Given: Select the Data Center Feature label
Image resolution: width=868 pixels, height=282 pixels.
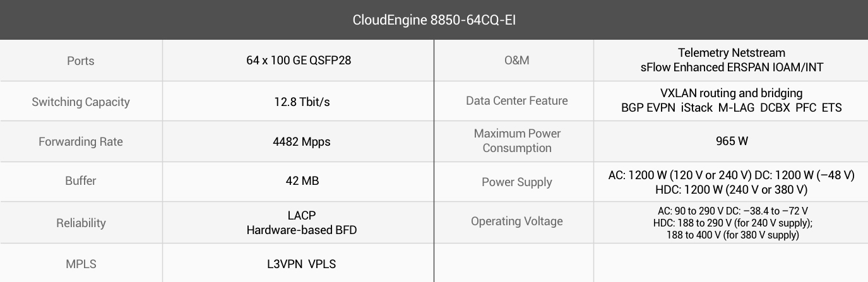Looking at the screenshot, I should (516, 101).
